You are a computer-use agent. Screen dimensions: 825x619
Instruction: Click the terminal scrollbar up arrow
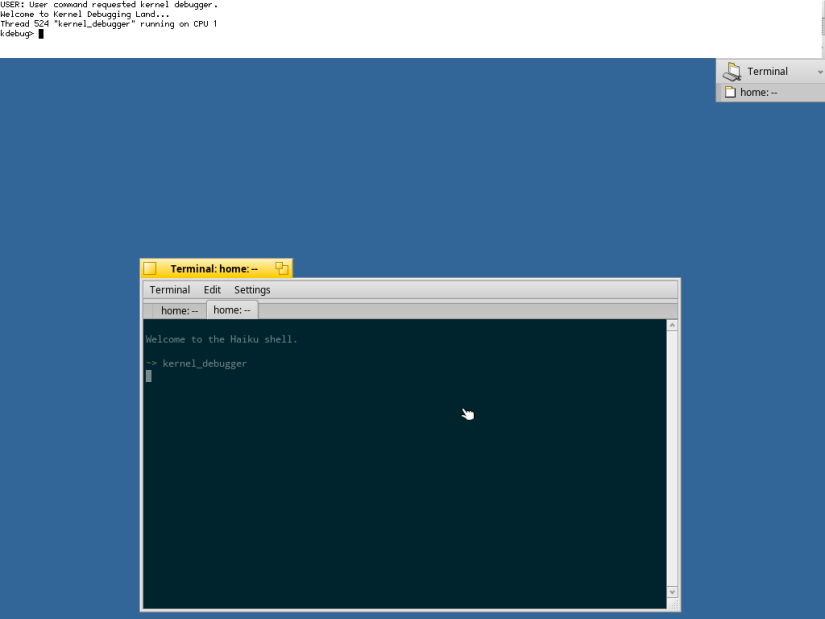coord(672,325)
